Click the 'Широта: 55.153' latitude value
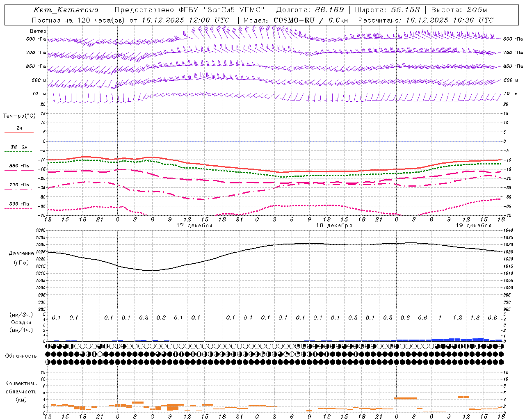This screenshot has height=420, width=525. (x=387, y=10)
